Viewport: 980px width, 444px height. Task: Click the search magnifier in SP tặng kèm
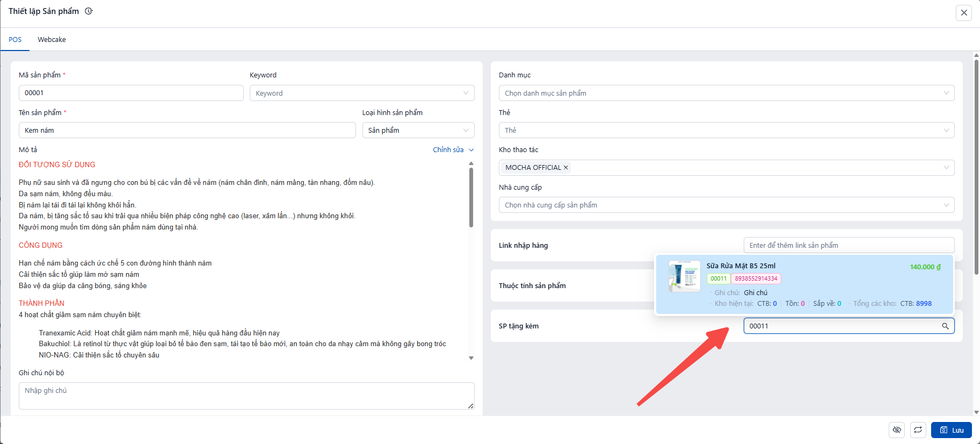coord(945,326)
